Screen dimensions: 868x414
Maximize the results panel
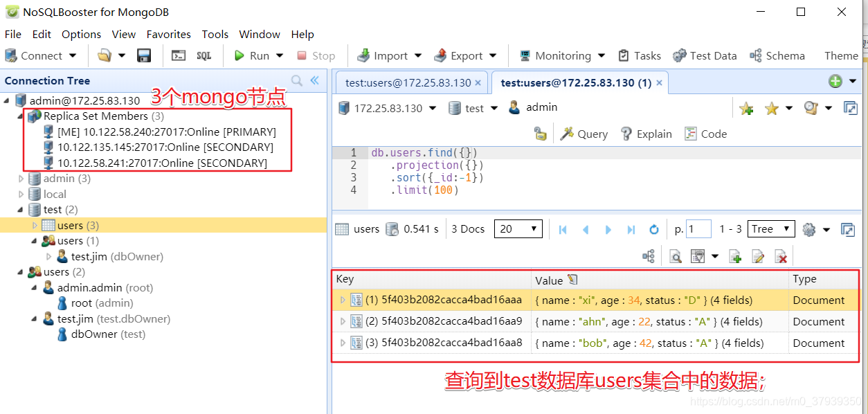(x=848, y=229)
